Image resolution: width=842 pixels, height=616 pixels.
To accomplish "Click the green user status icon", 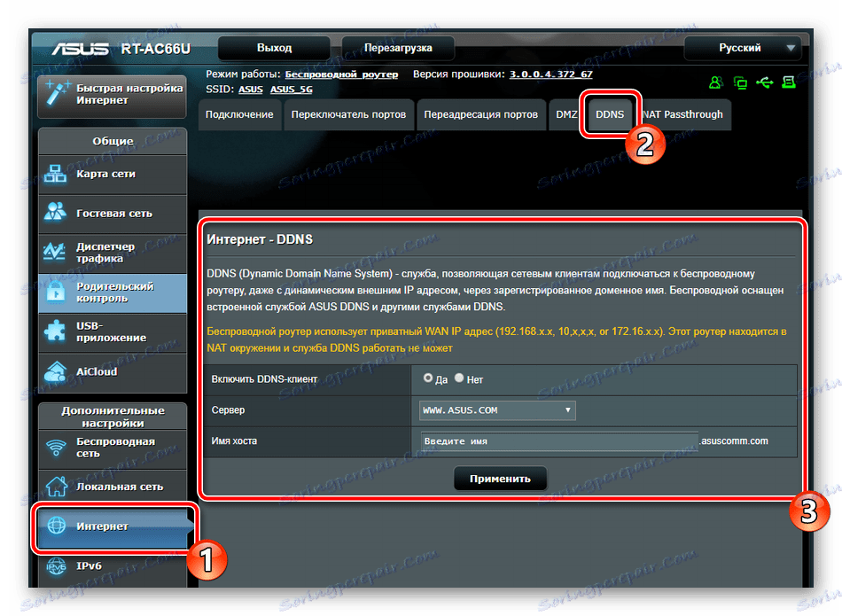I will pos(715,82).
